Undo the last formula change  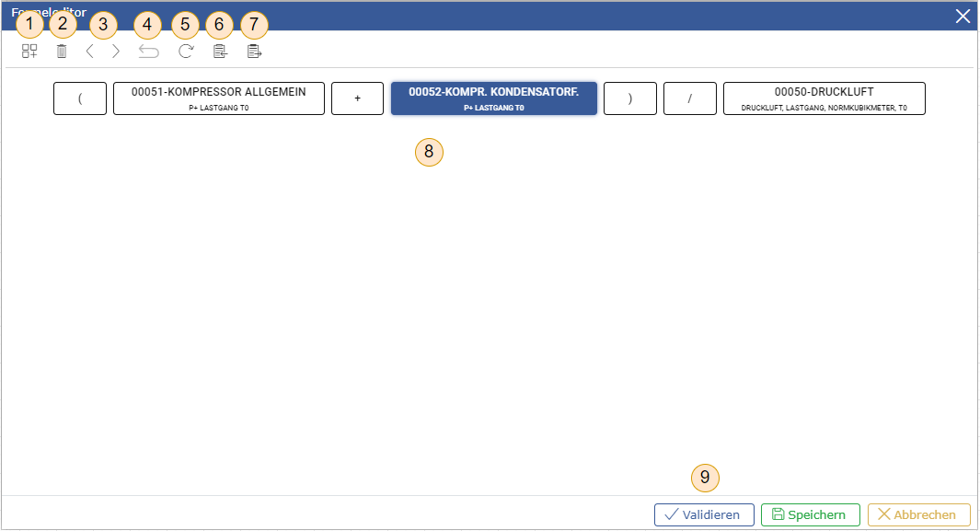pos(148,52)
